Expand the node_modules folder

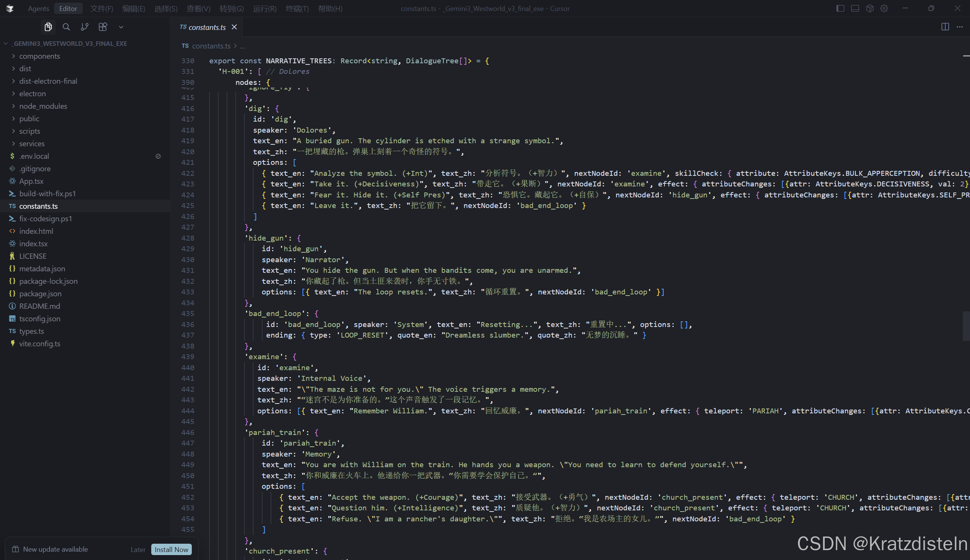coord(43,106)
